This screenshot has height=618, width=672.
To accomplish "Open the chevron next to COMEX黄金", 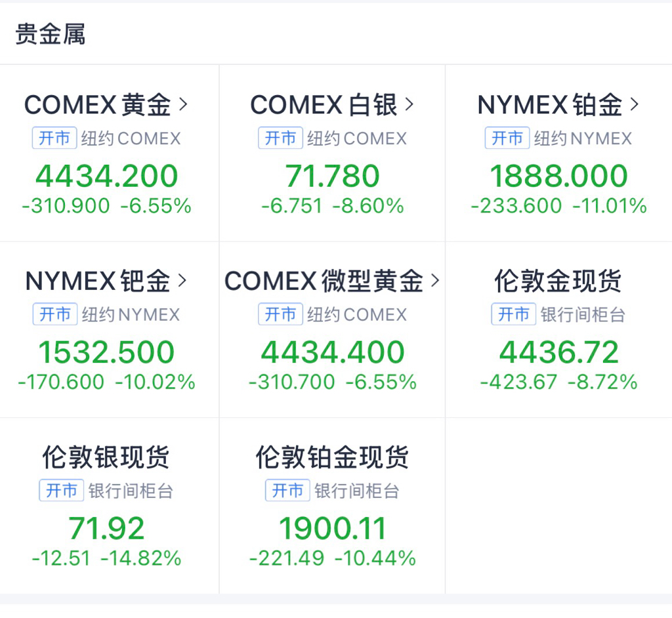I will (183, 104).
